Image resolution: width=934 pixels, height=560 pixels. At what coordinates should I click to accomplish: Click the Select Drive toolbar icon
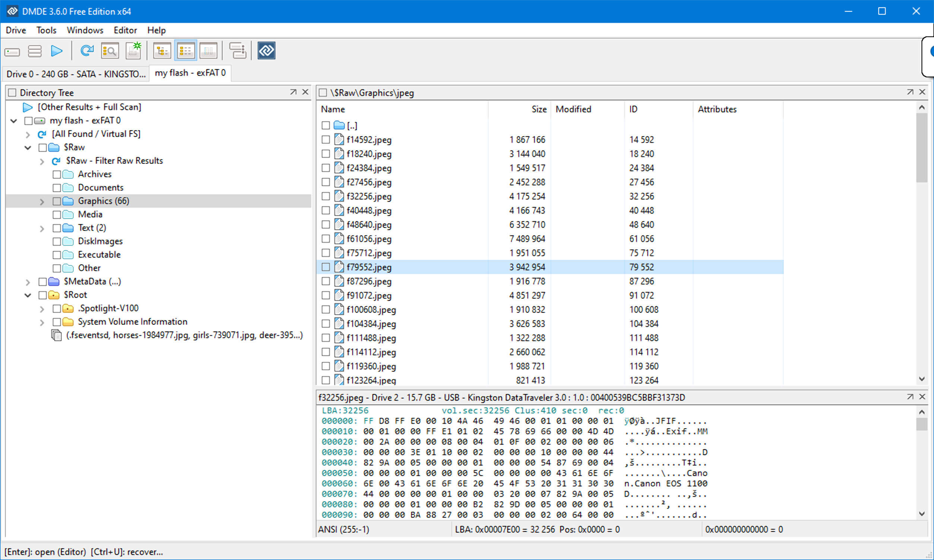click(12, 51)
